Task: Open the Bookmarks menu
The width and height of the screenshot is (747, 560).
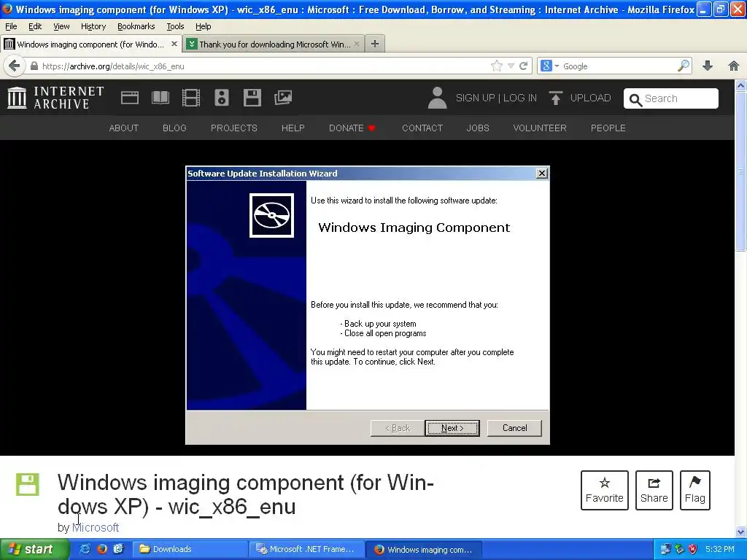Action: point(136,26)
